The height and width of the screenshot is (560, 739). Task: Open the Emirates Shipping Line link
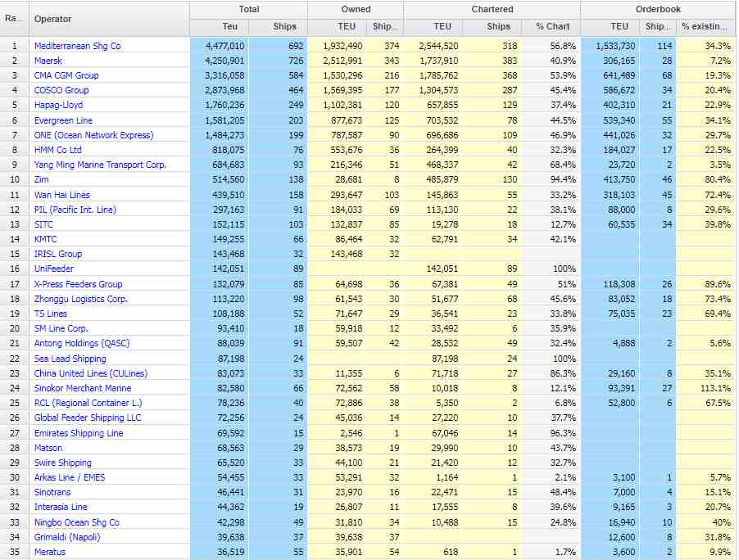coord(79,433)
